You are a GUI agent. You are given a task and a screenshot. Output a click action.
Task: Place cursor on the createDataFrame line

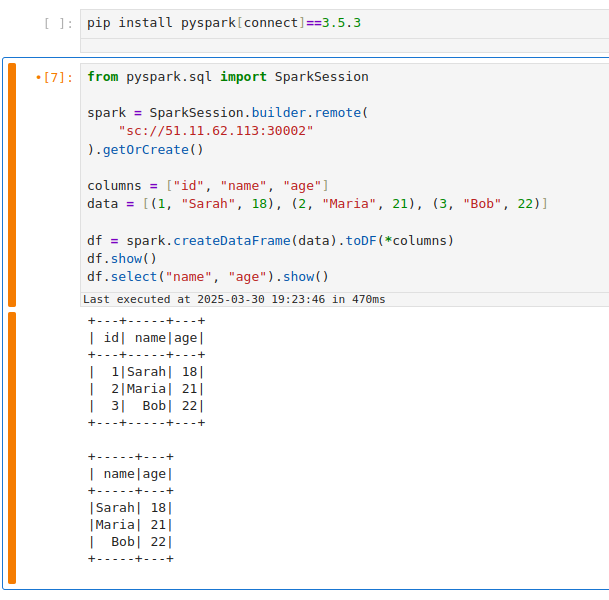[270, 241]
